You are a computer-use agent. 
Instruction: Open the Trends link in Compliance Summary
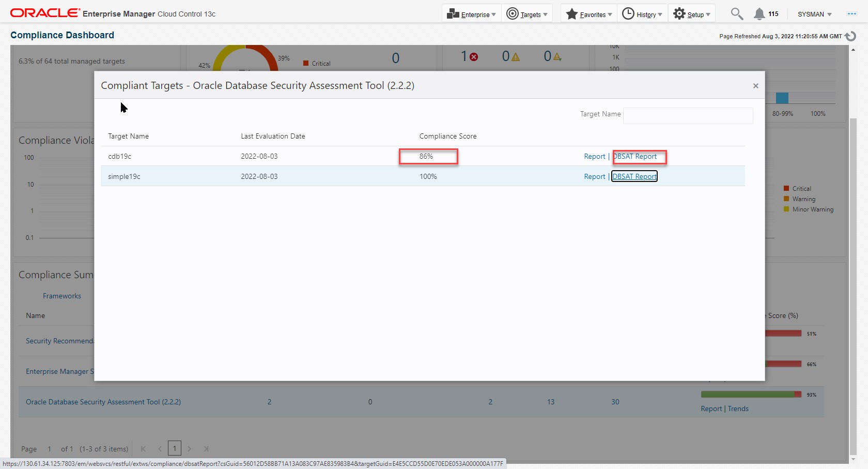738,409
